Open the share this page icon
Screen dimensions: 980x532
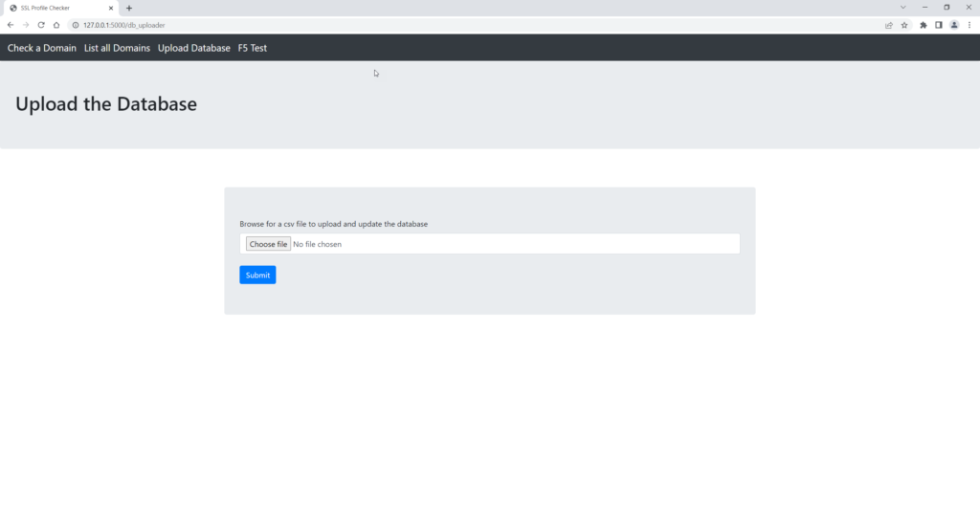coord(889,25)
